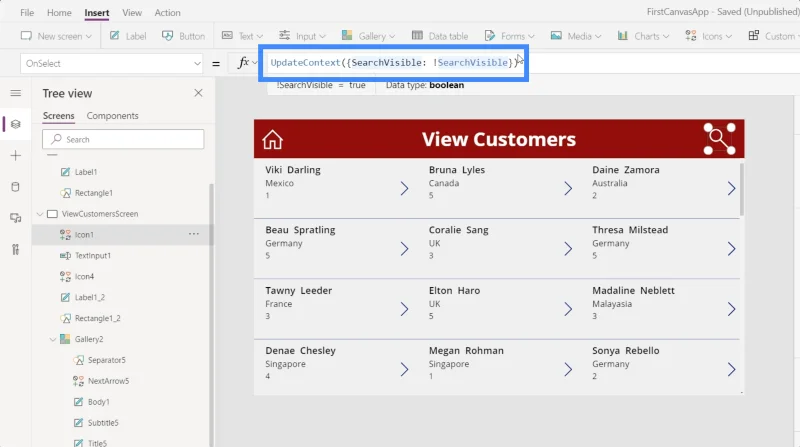Open the Gallery dropdown in ribbon
The width and height of the screenshot is (800, 447).
click(368, 36)
